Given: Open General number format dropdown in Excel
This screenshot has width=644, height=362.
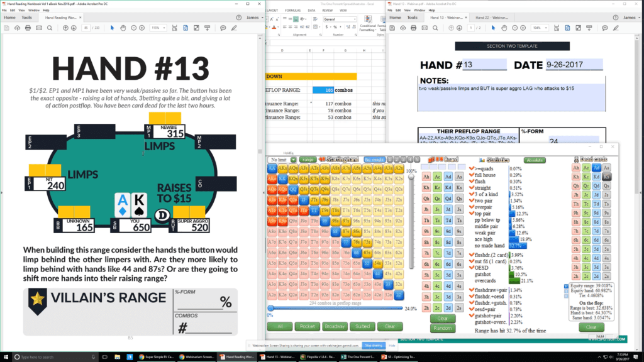Looking at the screenshot, I should coord(355,19).
